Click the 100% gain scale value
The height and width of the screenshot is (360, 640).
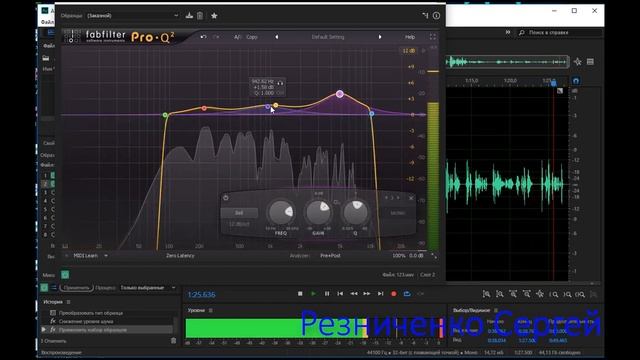[398, 256]
